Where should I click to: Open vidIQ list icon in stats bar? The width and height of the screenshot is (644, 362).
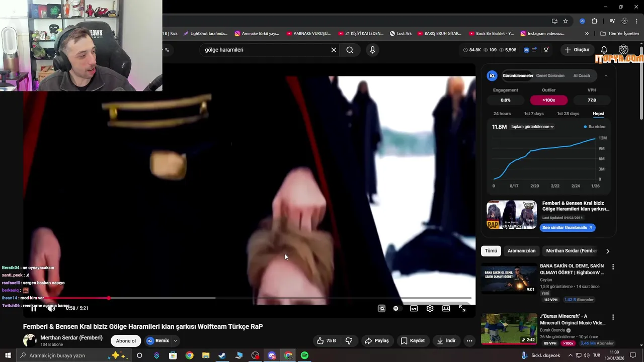pos(534,50)
